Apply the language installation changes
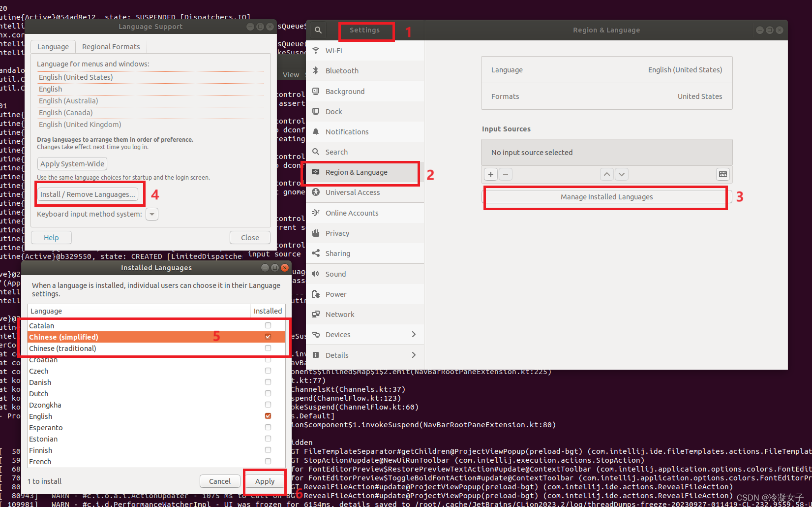Image resolution: width=812 pixels, height=507 pixels. [x=265, y=481]
